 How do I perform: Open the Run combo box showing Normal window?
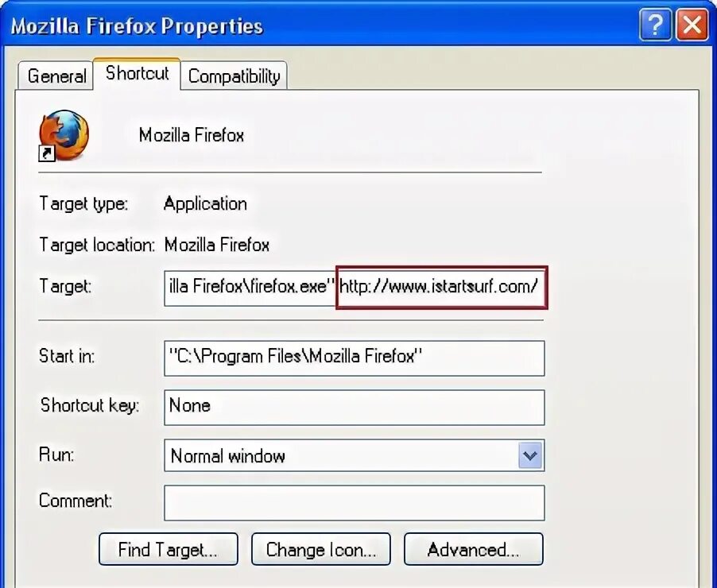355,455
